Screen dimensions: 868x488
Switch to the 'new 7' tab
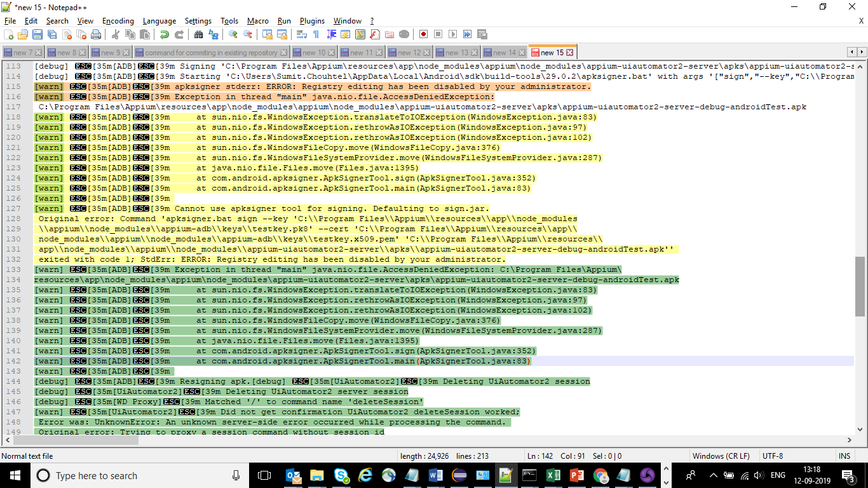click(23, 52)
